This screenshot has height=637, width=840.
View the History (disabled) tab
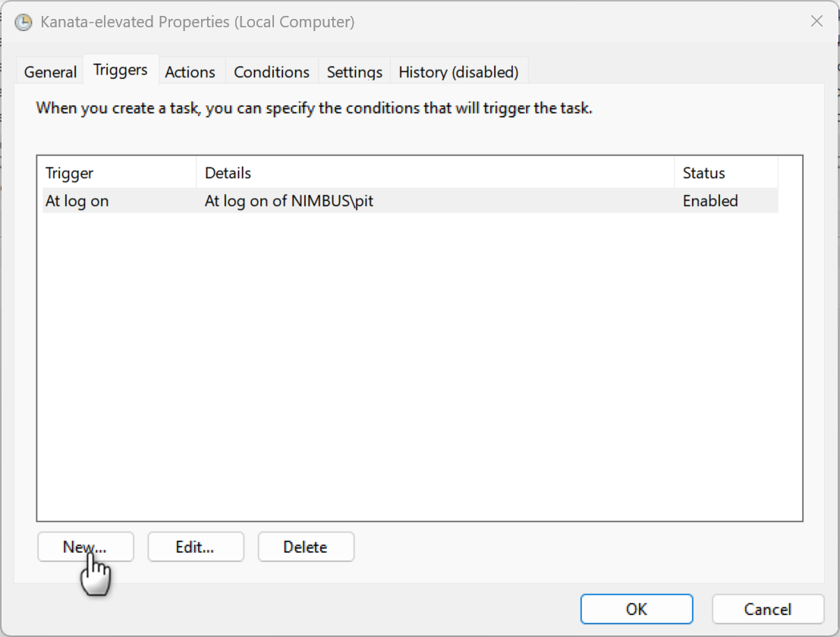coord(458,71)
